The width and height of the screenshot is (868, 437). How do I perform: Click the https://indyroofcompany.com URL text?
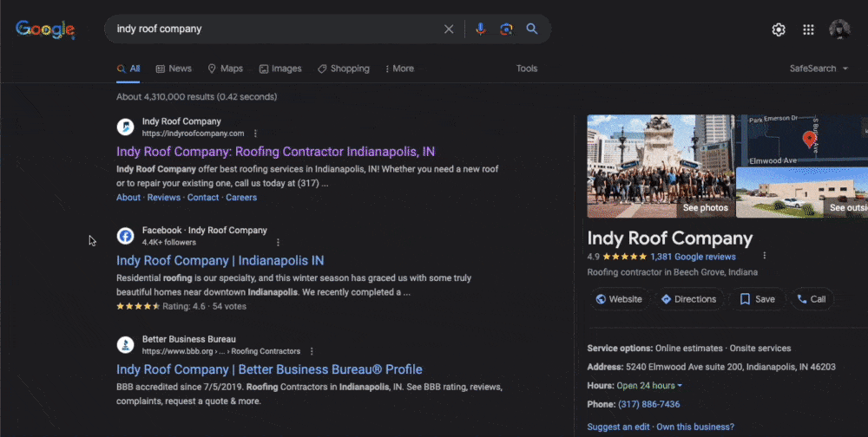[194, 134]
